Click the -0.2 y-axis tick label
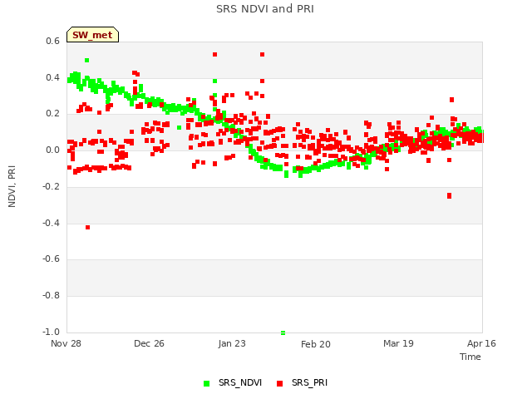The width and height of the screenshot is (532, 399). [x=51, y=186]
